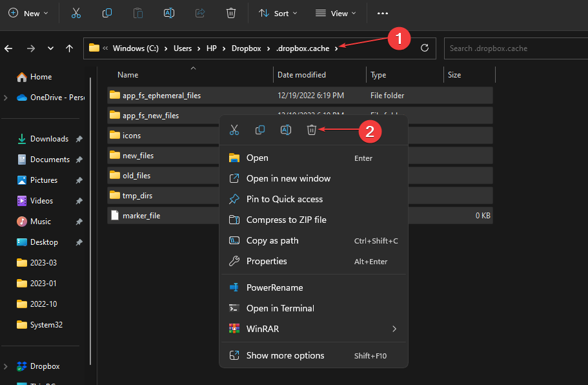This screenshot has height=385, width=588.
Task: Click the Cut icon in top toolbar
Action: pos(76,13)
